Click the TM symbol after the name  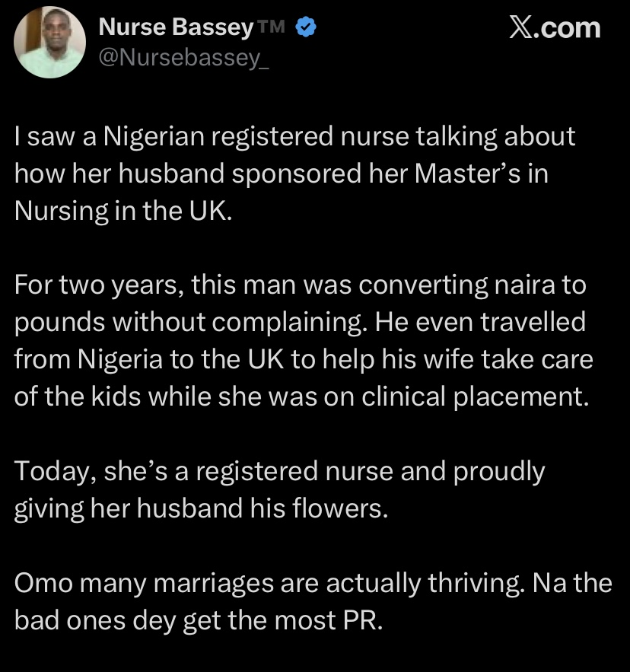pyautogui.click(x=272, y=27)
